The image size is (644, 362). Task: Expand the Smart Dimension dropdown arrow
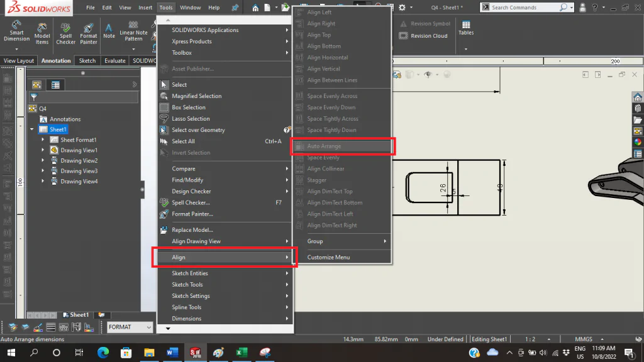point(16,49)
